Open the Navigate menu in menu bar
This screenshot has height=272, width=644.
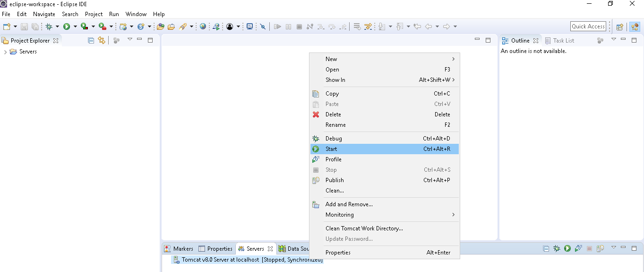click(44, 14)
